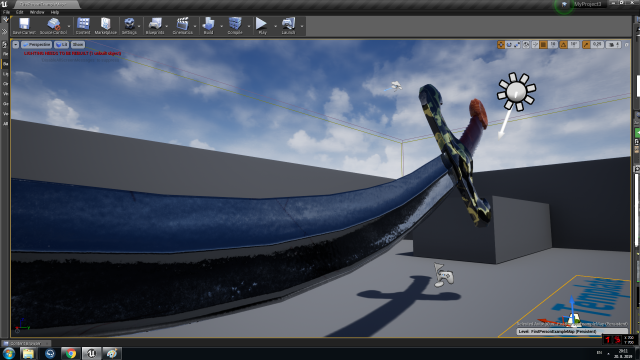The height and width of the screenshot is (360, 640).
Task: Open File Explorer from the taskbar
Action: coord(28,353)
